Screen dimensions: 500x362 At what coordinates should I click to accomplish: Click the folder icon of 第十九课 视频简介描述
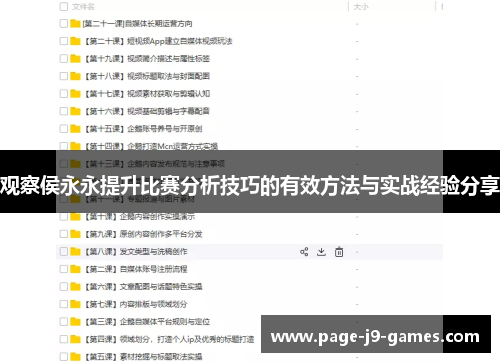tap(75, 59)
